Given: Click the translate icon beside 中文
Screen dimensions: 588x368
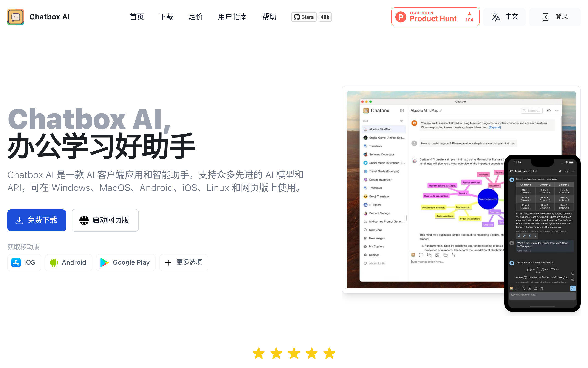Looking at the screenshot, I should tap(496, 17).
